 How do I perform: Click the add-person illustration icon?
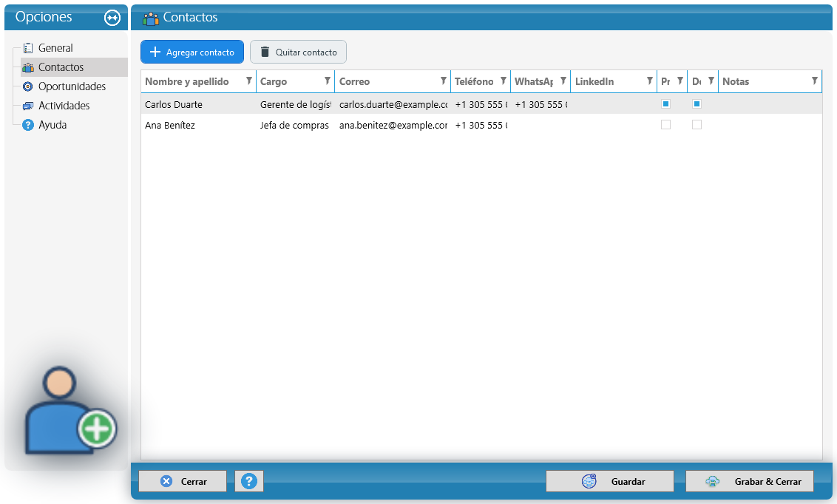tap(70, 409)
